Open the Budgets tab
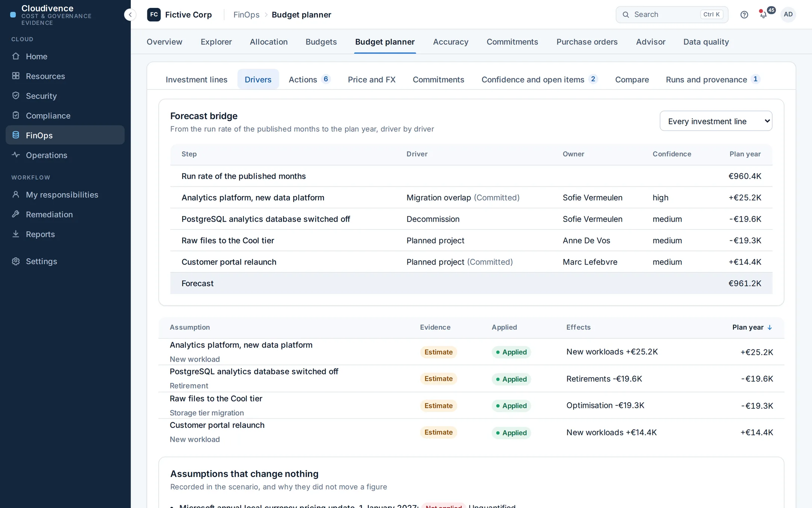812x508 pixels. pyautogui.click(x=321, y=42)
